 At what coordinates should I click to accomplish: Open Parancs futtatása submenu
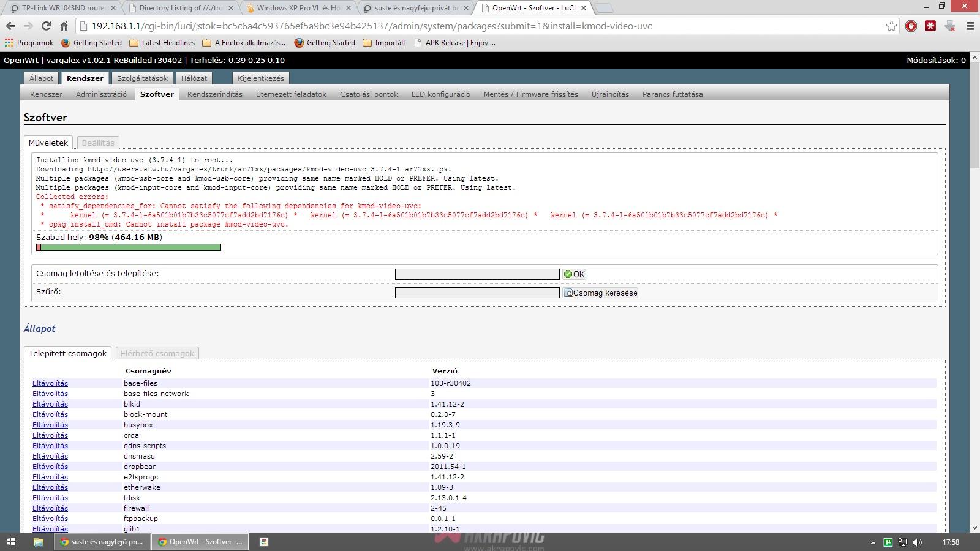pos(673,94)
